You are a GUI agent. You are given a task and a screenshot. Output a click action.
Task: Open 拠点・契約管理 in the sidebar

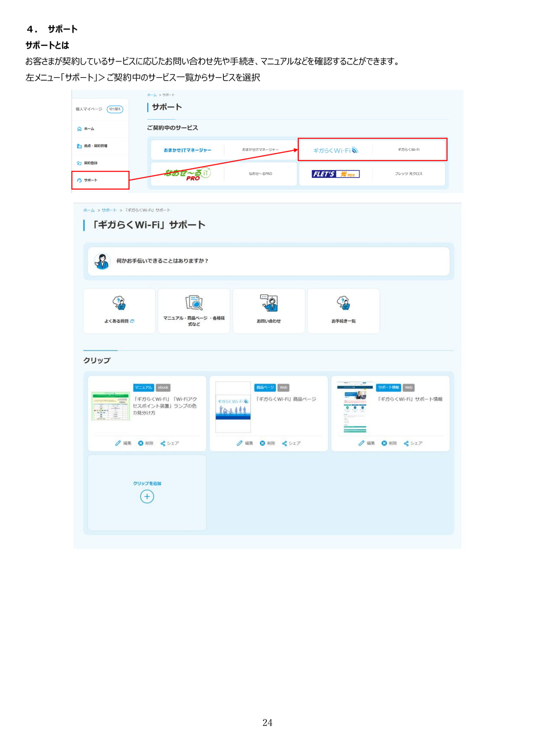[100, 146]
